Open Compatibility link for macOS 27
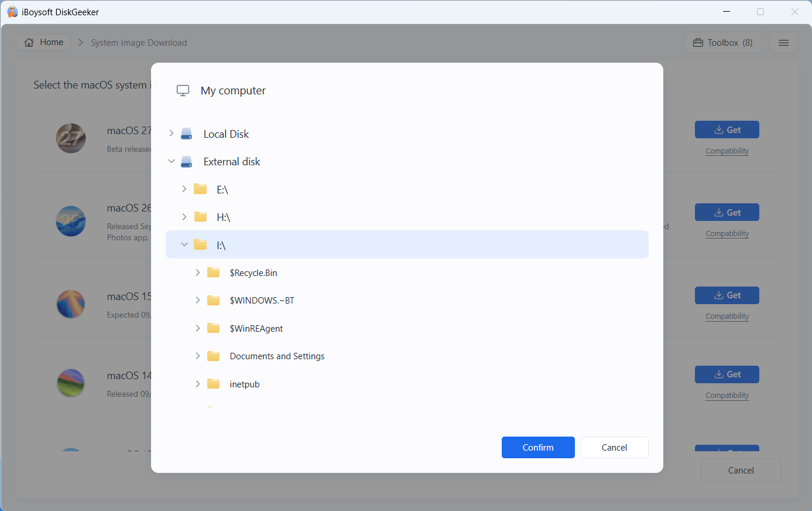 (727, 151)
